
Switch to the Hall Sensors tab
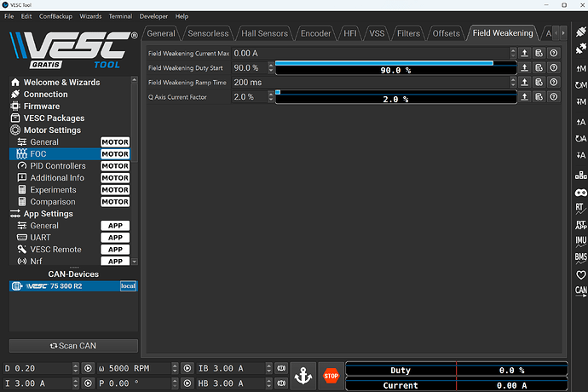pos(263,33)
